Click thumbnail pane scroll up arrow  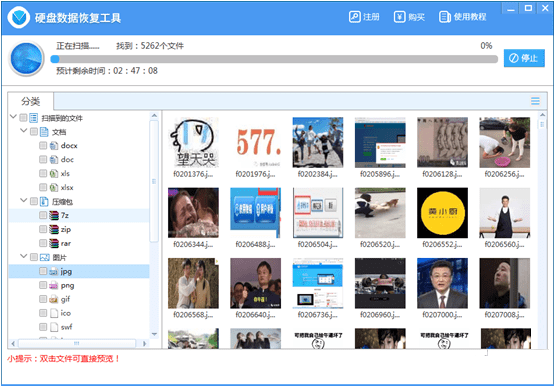542,115
